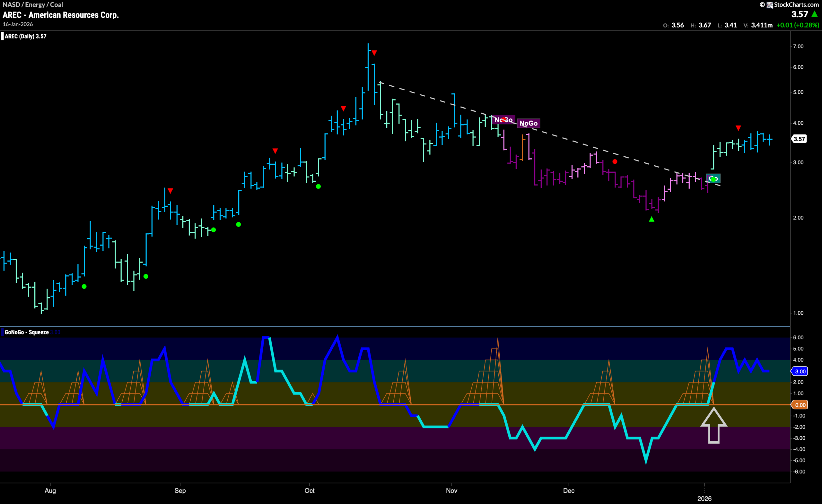Click the 16-Jan-2026 date text
Viewport: 822px width, 504px height.
point(18,24)
